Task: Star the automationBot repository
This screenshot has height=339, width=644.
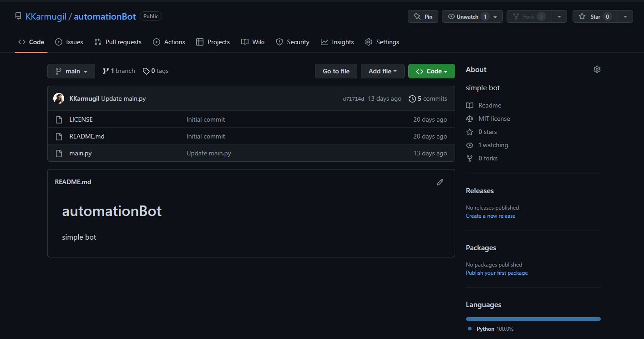Action: (x=595, y=16)
